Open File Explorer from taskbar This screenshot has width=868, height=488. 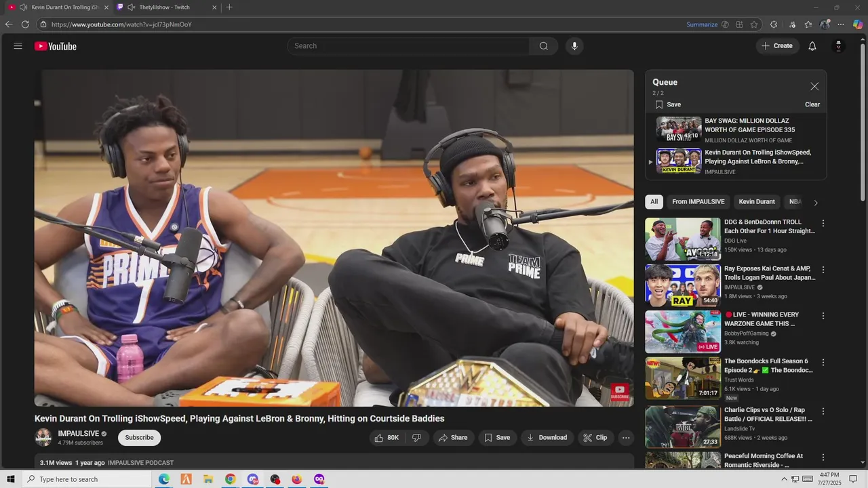(208, 479)
